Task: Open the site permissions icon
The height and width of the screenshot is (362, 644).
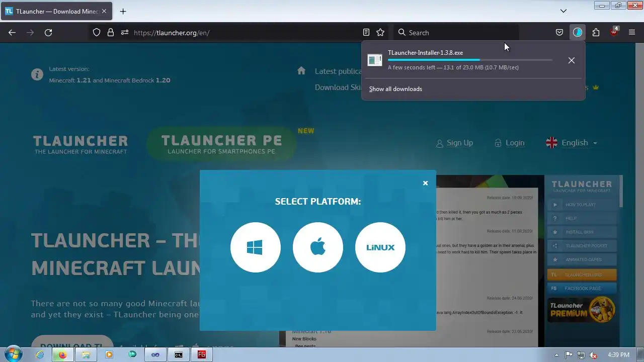Action: (124, 32)
